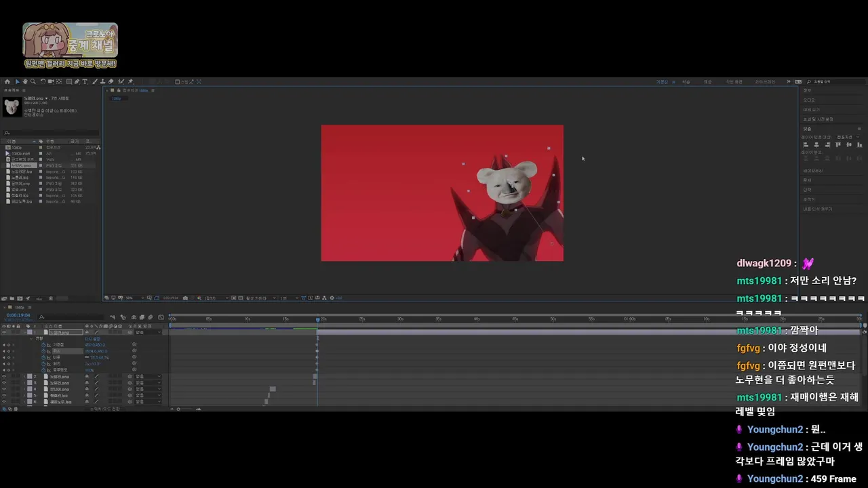The image size is (868, 488).
Task: Select the Puppet Pin tool
Action: tap(130, 81)
